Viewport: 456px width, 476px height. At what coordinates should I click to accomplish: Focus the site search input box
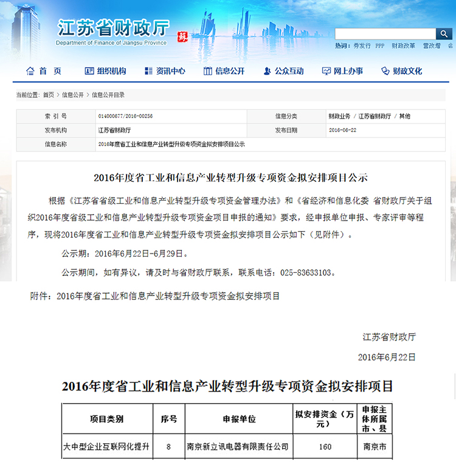click(384, 33)
